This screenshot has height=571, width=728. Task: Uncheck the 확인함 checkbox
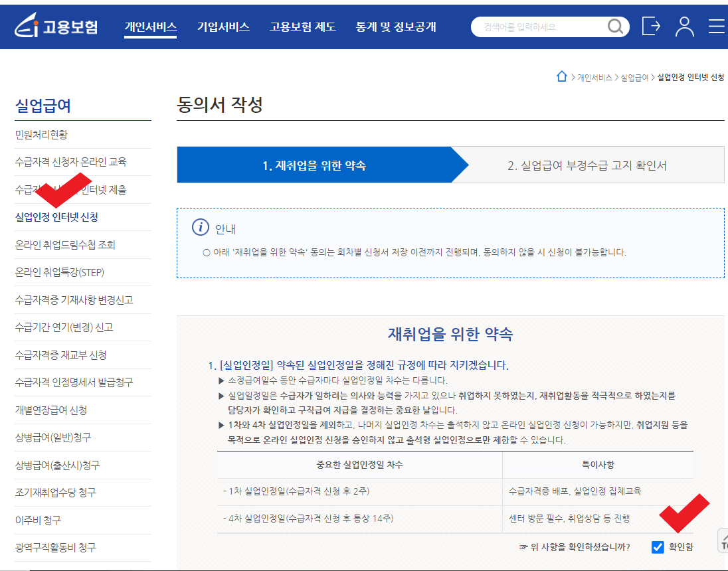(x=658, y=548)
